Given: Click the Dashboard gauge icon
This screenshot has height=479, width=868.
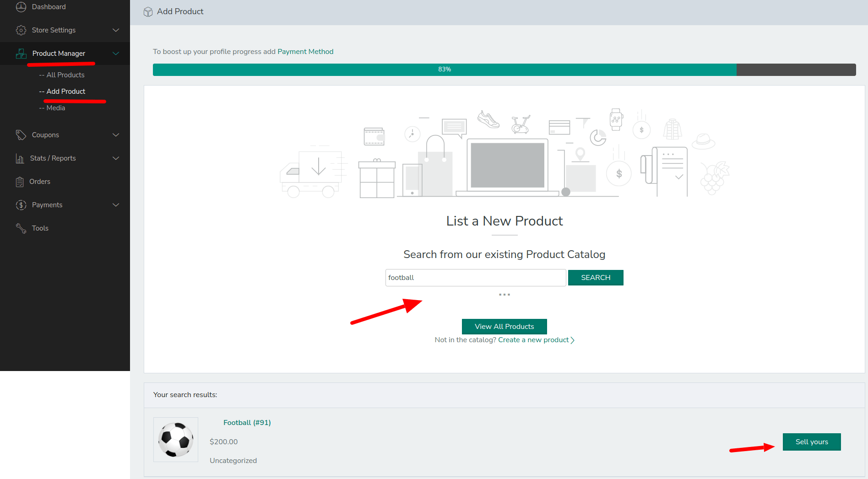Looking at the screenshot, I should (x=21, y=7).
